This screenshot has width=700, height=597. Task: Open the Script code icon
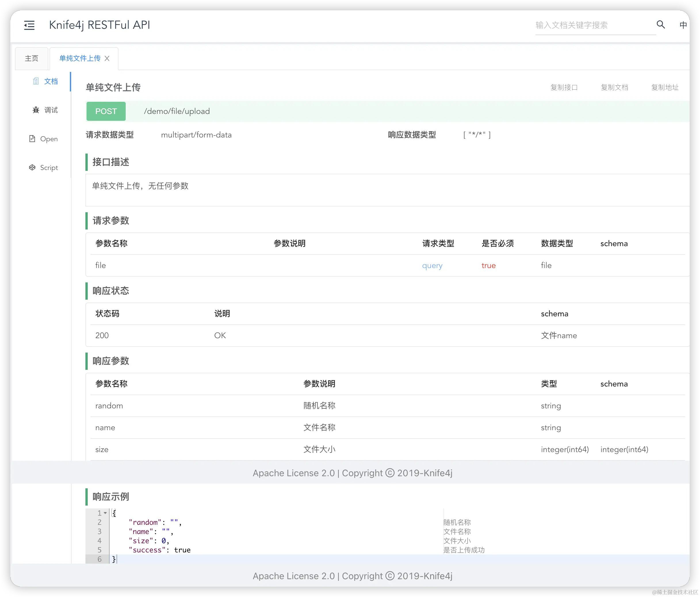(x=32, y=168)
